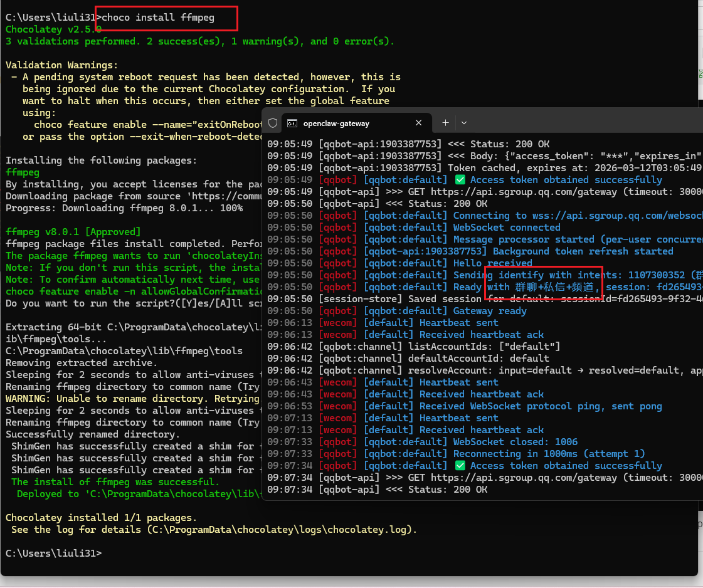Click the shield icon in the openclaw-gateway window
The height and width of the screenshot is (588, 703).
pos(273,123)
